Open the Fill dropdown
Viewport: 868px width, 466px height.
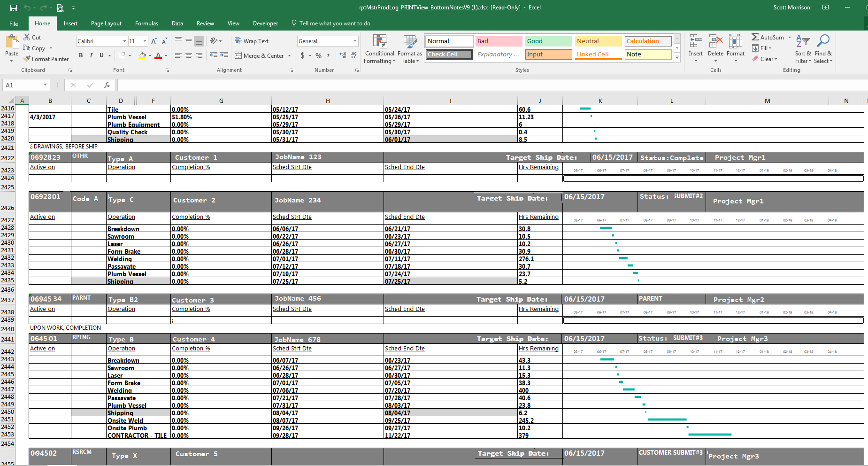[x=762, y=48]
